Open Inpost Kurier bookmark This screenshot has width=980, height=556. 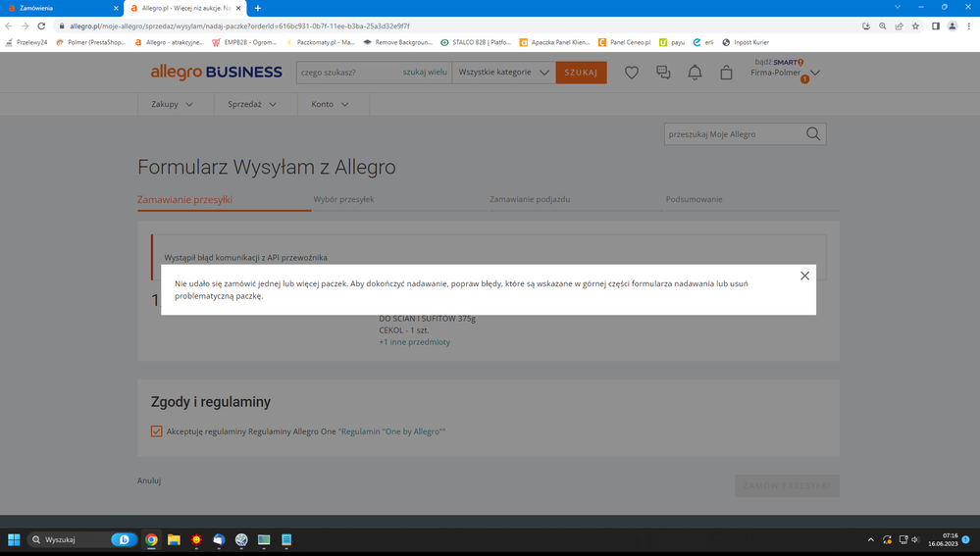(746, 42)
